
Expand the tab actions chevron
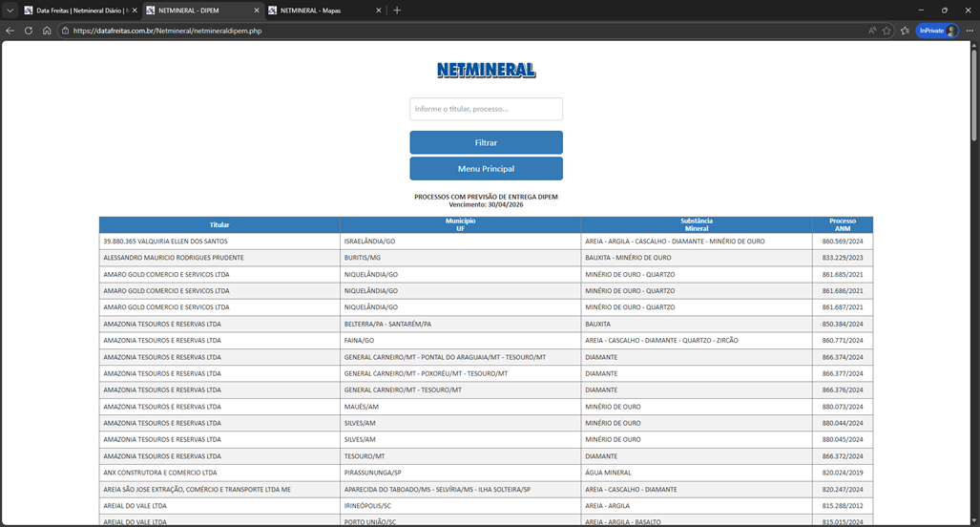[10, 11]
